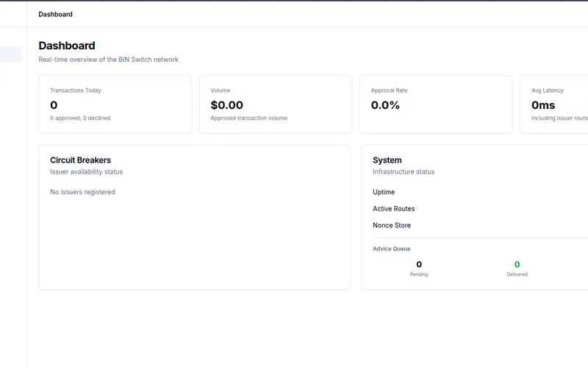Click 'Issuer availability status' subtitle

pos(86,171)
